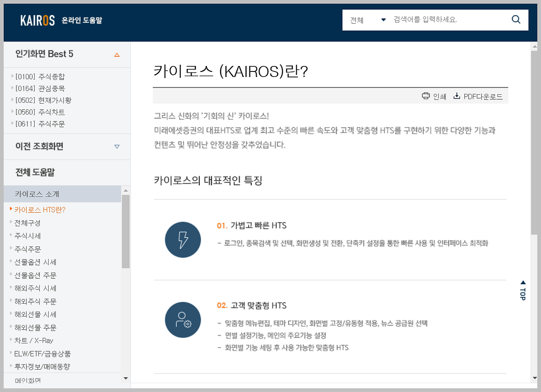Expand the 이전 조회화면 section
This screenshot has width=541, height=392.
coord(117,147)
